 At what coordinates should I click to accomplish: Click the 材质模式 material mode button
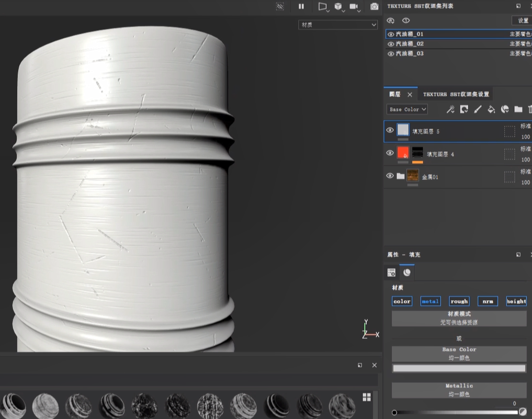pyautogui.click(x=459, y=318)
